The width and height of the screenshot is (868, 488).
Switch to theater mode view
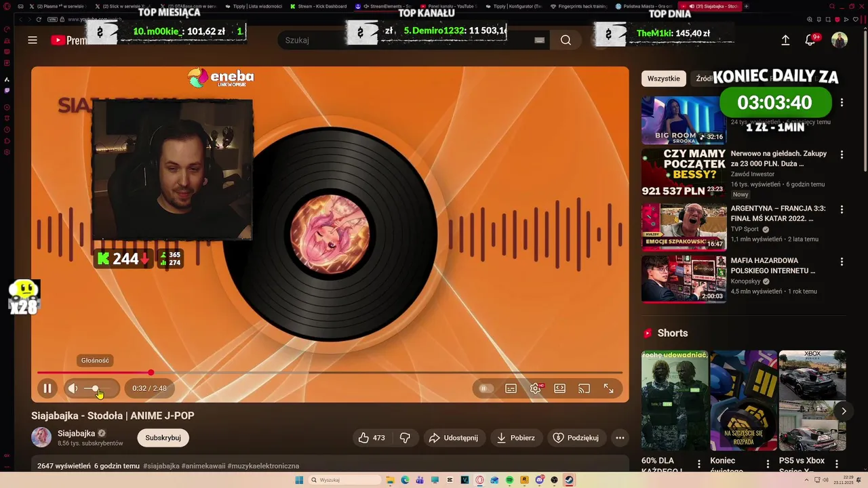tap(559, 388)
